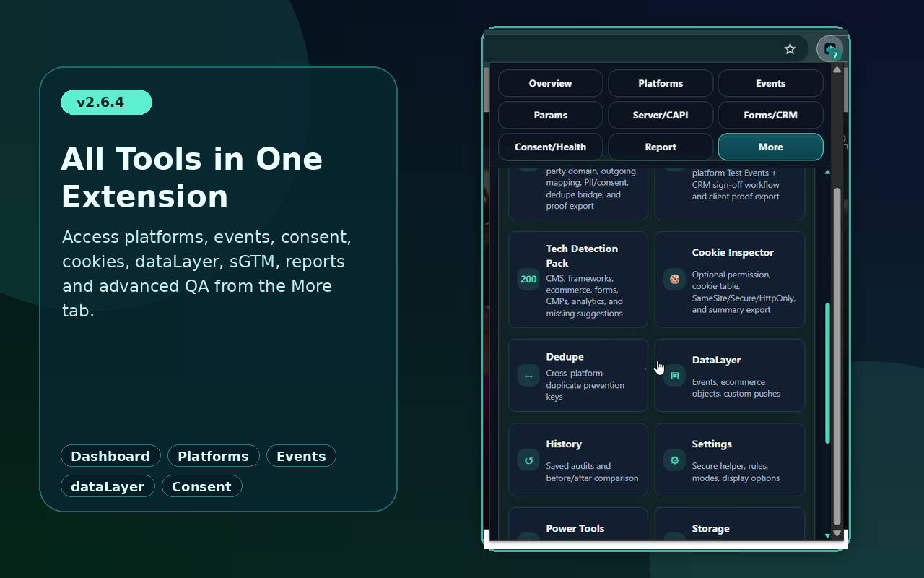Open the Settings card title
Viewport: 924px width, 578px height.
coord(712,444)
